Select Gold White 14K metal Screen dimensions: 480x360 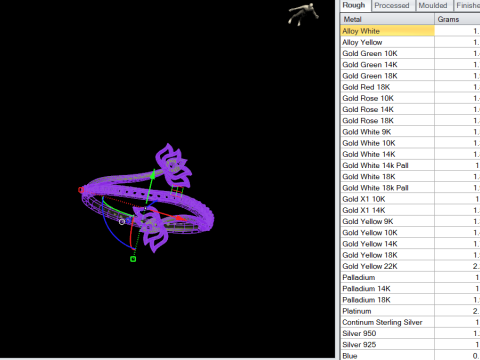[410, 154]
